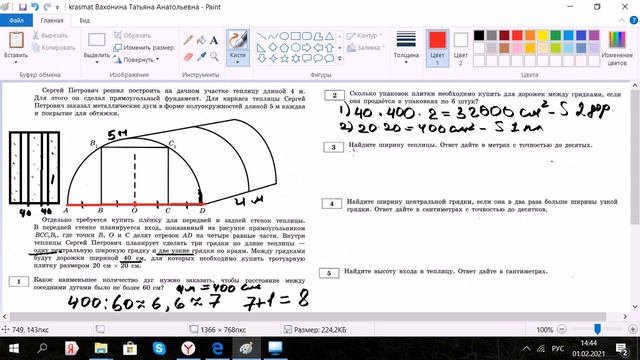Choose the Rounded rectangle shape
The height and width of the screenshot is (360, 640).
(307, 36)
